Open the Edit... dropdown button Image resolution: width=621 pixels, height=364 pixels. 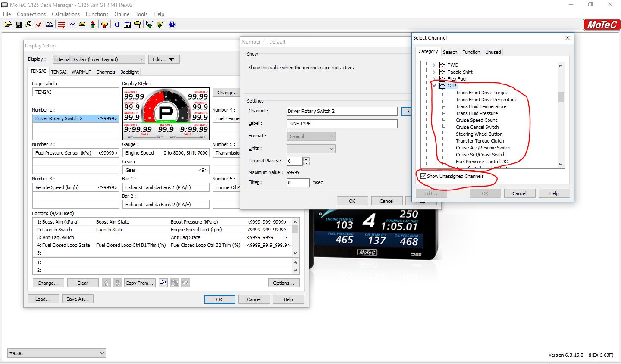[164, 59]
